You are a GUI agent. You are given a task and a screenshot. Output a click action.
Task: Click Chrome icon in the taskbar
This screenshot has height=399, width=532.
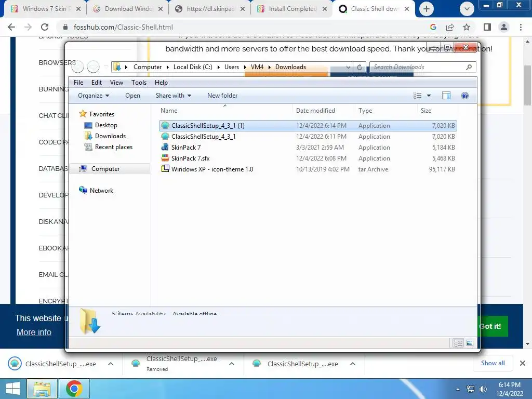point(74,389)
